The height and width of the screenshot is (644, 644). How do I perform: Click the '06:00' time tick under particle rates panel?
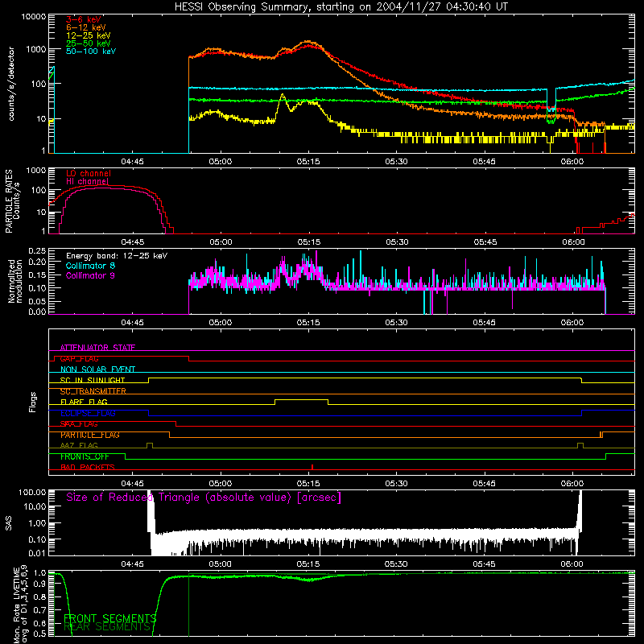[x=573, y=242]
